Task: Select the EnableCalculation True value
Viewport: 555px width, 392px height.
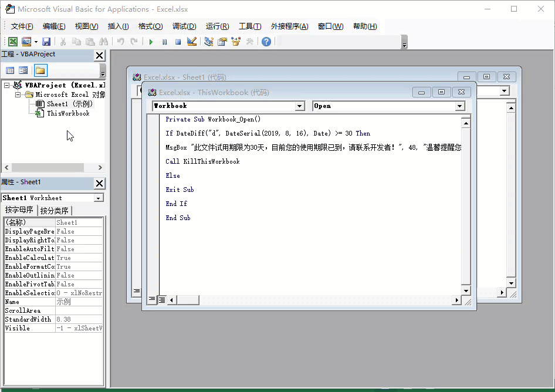Action: point(79,258)
